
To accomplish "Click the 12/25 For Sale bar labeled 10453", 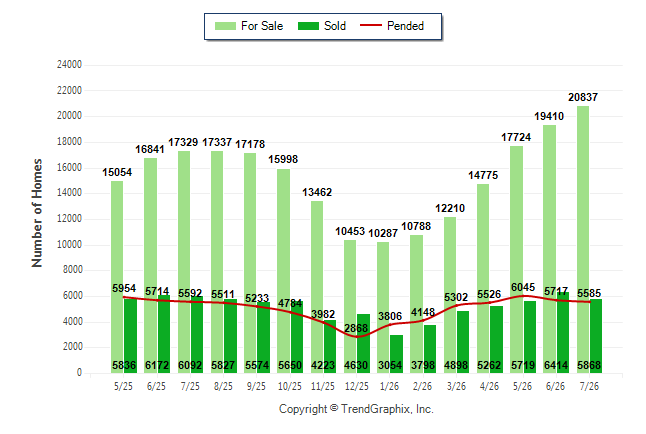I will pyautogui.click(x=350, y=307).
